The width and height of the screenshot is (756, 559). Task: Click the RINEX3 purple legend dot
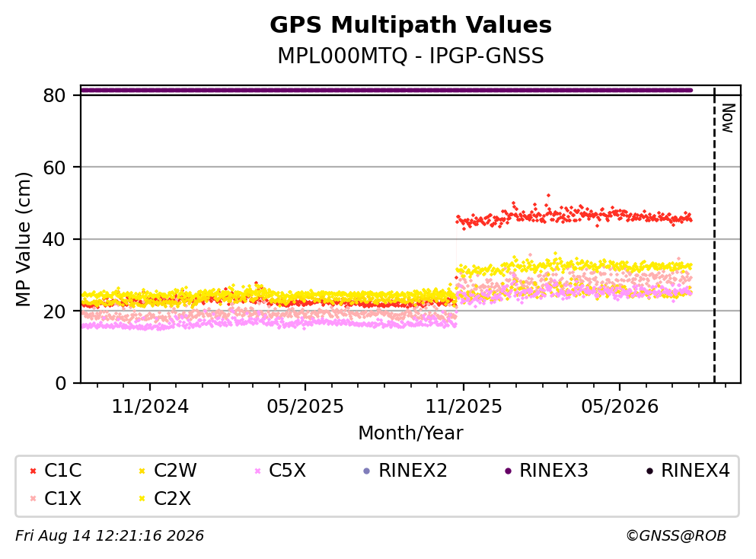(508, 471)
